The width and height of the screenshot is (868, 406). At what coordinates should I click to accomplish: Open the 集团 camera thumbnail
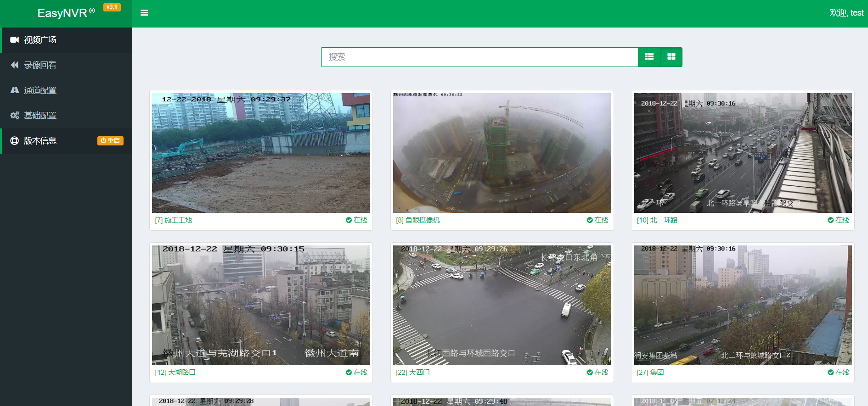743,305
